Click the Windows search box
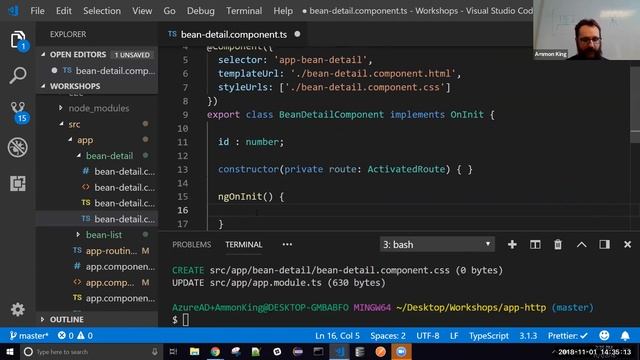Image resolution: width=640 pixels, height=360 pixels. coord(91,351)
